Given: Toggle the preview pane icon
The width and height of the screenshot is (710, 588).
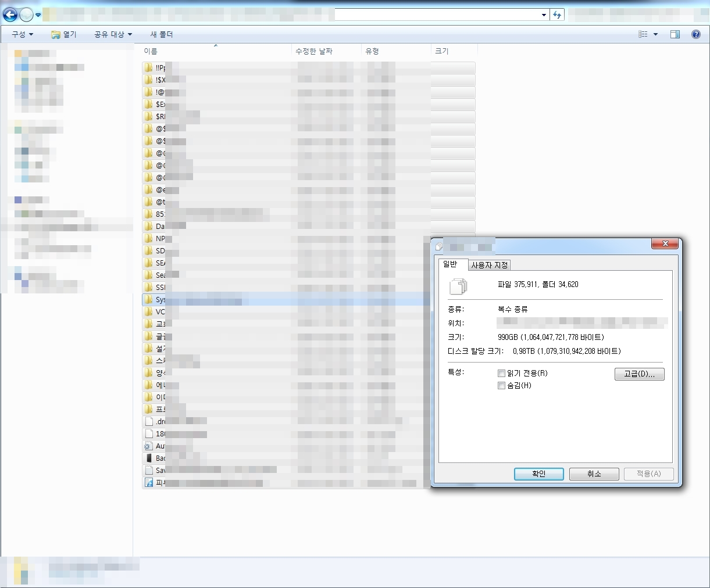Looking at the screenshot, I should click(x=675, y=34).
